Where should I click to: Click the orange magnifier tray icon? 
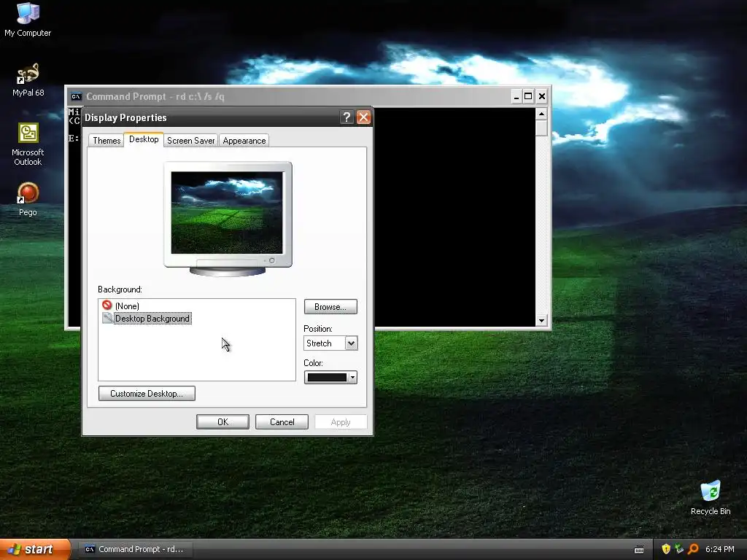tap(693, 549)
